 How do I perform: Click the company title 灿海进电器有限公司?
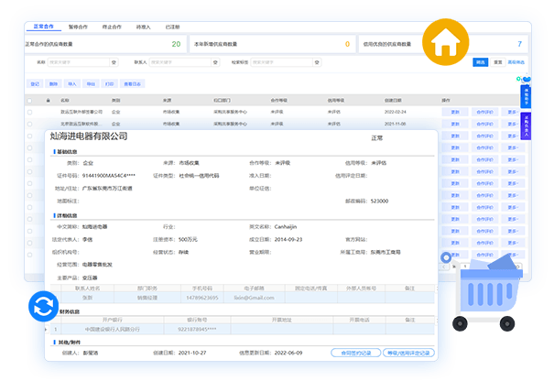(x=88, y=136)
